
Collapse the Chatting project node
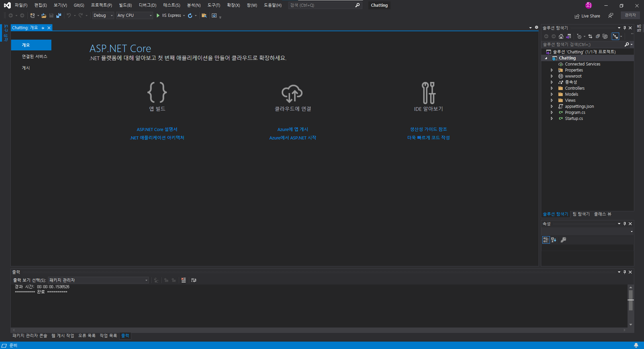[546, 58]
